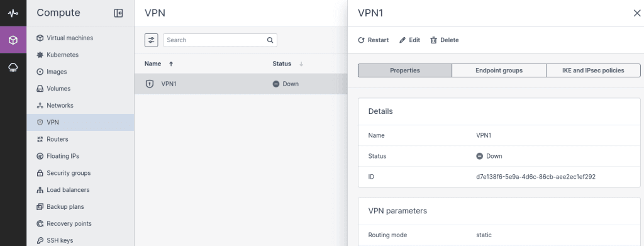The image size is (644, 246).
Task: Select the VPN1 name in the table
Action: tap(169, 84)
